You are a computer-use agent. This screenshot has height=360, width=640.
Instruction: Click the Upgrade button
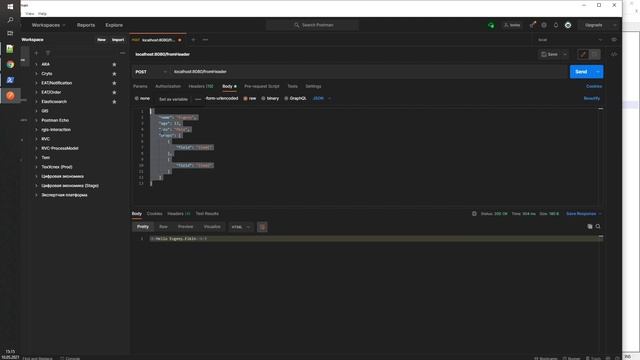click(x=593, y=25)
